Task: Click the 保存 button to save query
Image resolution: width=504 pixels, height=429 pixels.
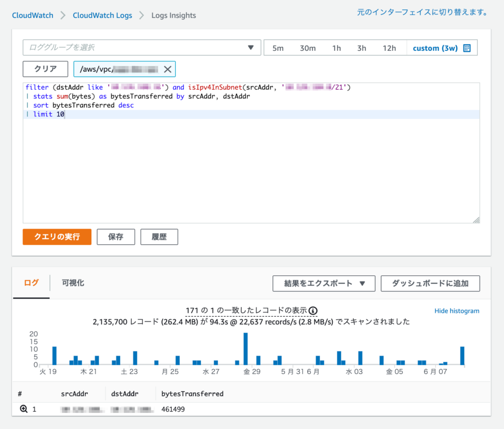Action: (x=115, y=237)
